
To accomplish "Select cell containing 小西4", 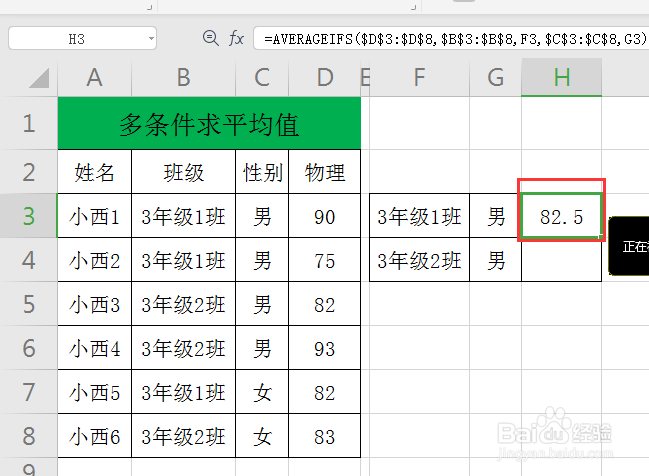I will 94,348.
